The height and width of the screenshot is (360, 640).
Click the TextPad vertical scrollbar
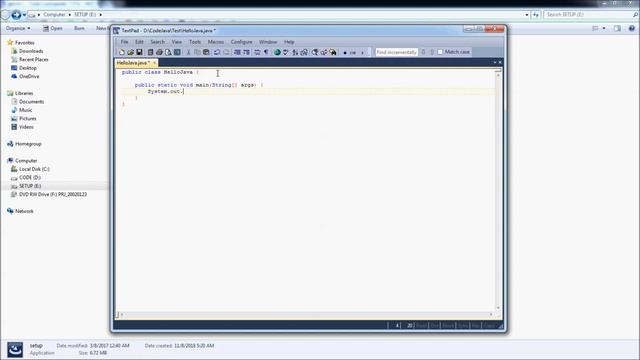tap(498, 190)
